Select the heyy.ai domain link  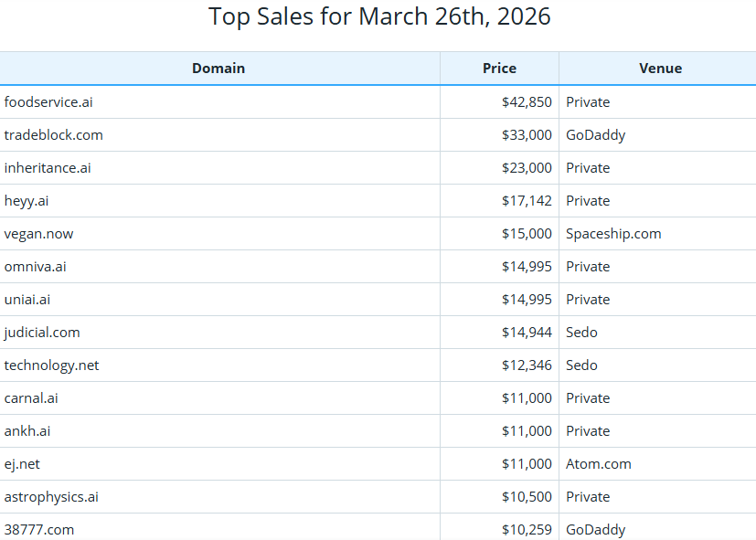tap(27, 200)
